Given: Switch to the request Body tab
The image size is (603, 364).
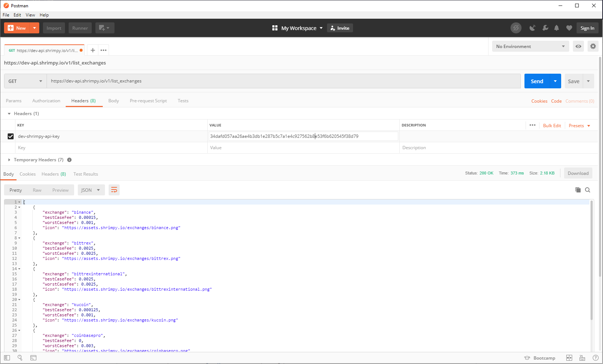Looking at the screenshot, I should point(113,101).
